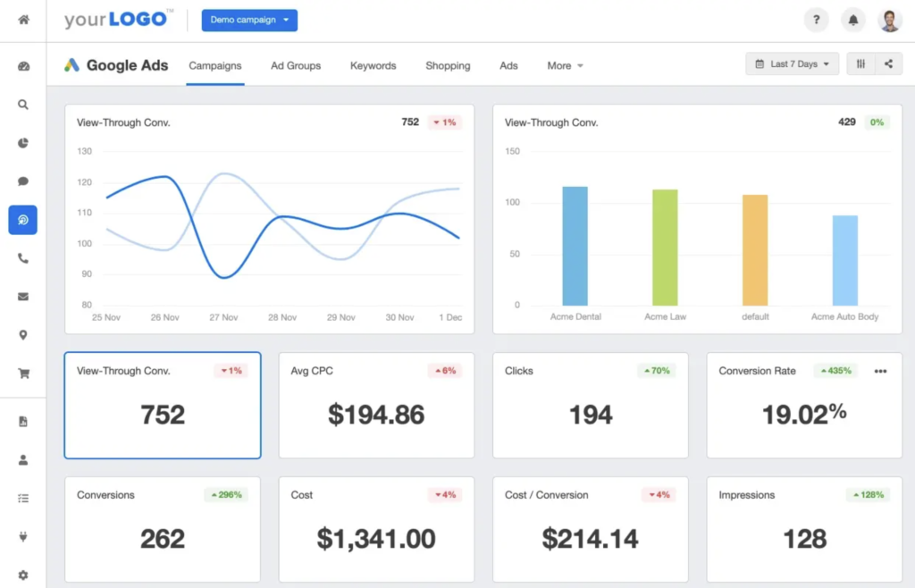Select the View-Through Conv. 752 metric card
The height and width of the screenshot is (588, 915).
point(163,406)
